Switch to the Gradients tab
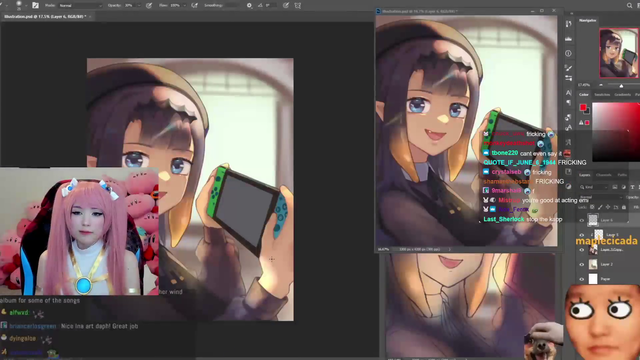 pyautogui.click(x=622, y=95)
